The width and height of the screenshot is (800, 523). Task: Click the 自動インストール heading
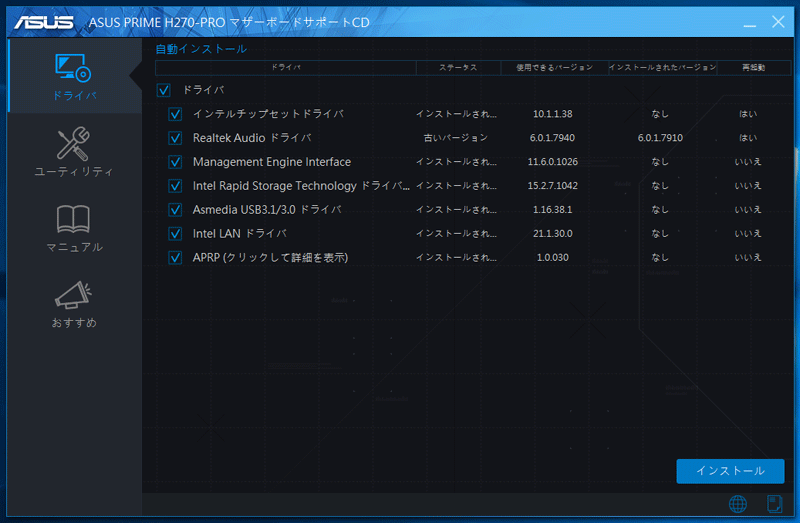click(x=201, y=49)
